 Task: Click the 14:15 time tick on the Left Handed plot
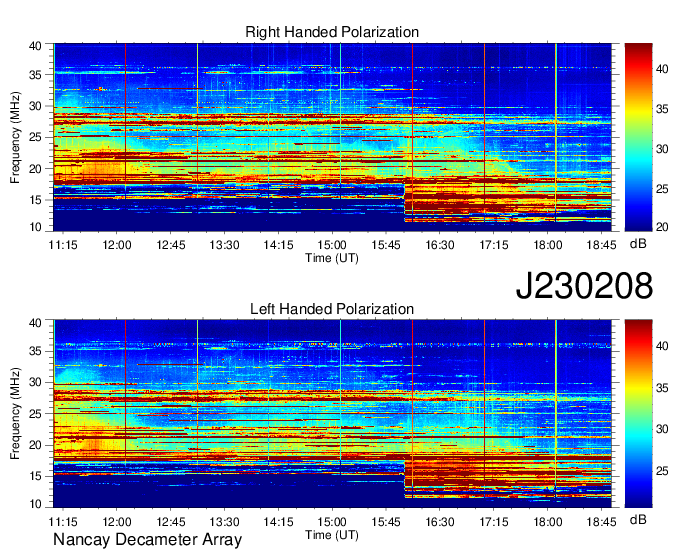pyautogui.click(x=278, y=522)
